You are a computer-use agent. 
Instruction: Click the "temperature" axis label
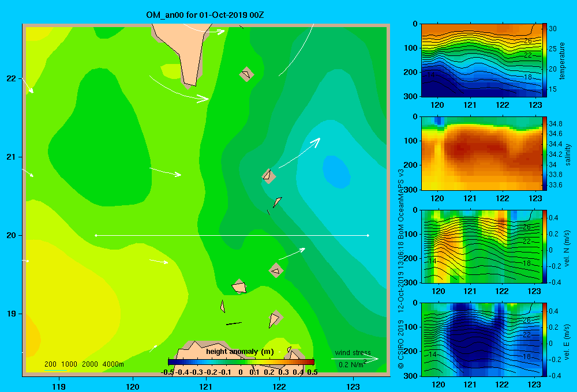point(562,61)
